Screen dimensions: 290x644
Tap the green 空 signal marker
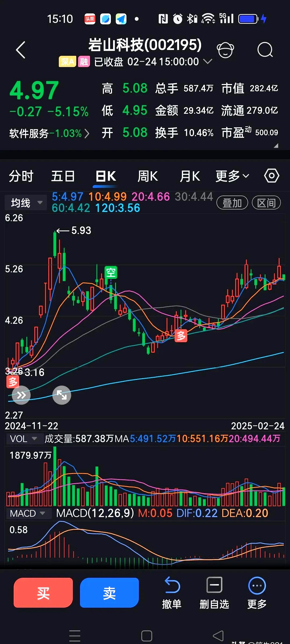[x=111, y=273]
